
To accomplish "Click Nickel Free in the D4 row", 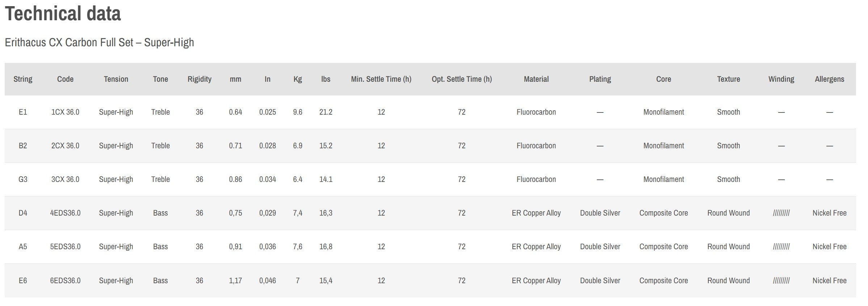I will click(830, 213).
